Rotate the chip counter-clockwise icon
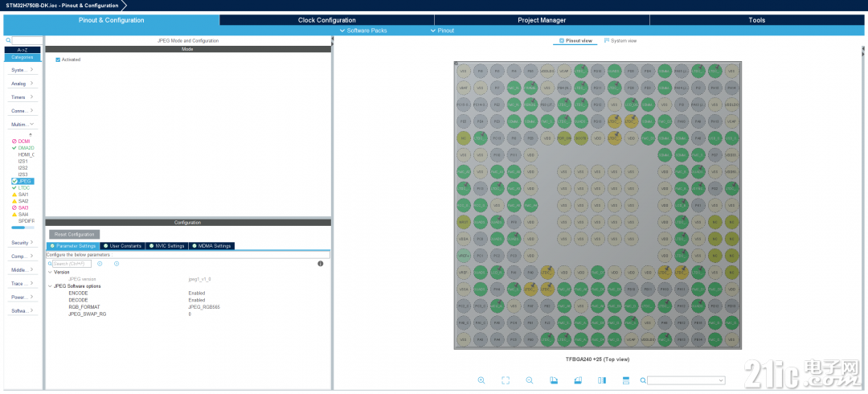The height and width of the screenshot is (394, 868). point(578,380)
